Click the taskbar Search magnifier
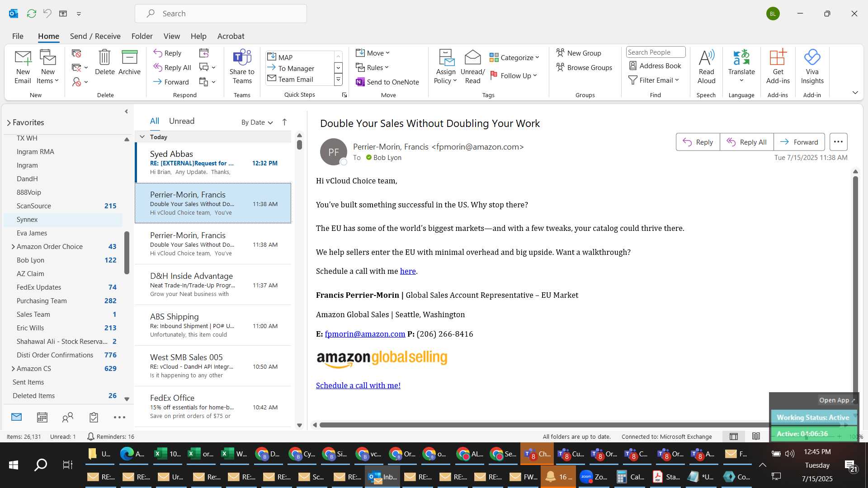Image resolution: width=868 pixels, height=488 pixels. point(41,465)
